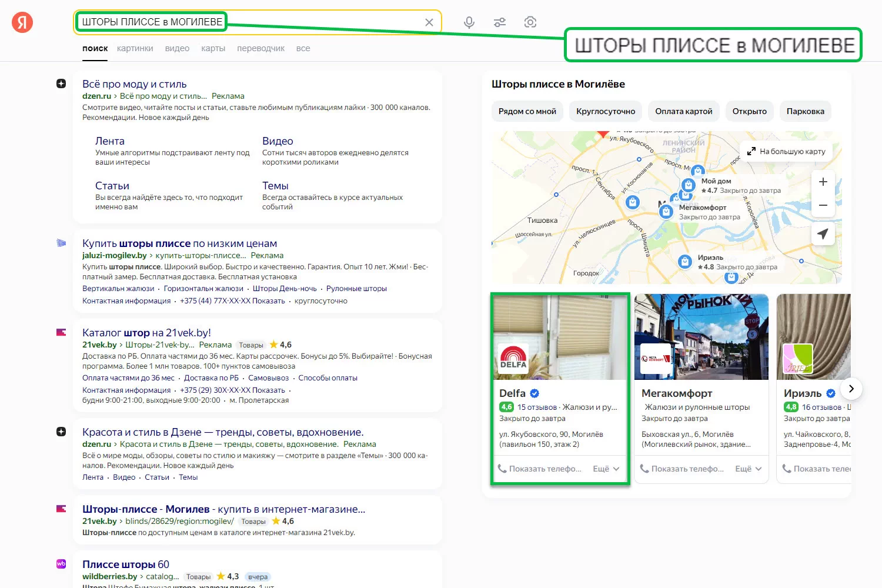Toggle the "Рядом со мной" filter
The height and width of the screenshot is (588, 882).
click(x=527, y=111)
